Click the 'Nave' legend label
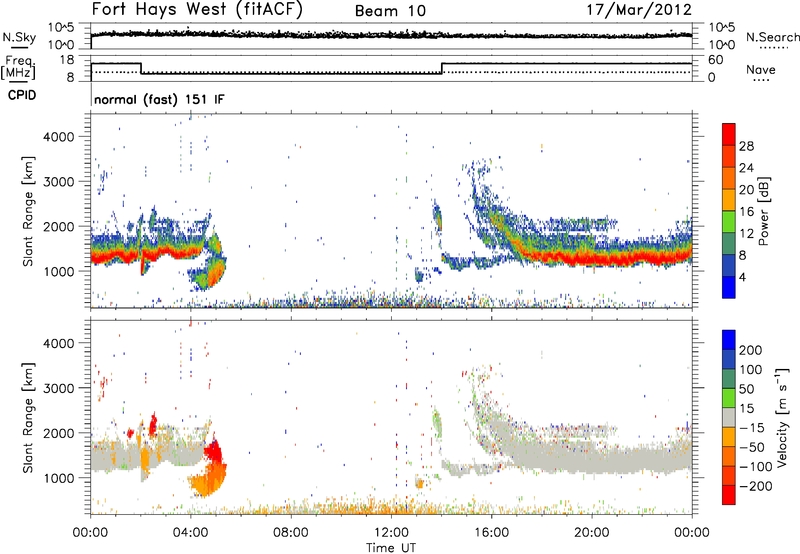The width and height of the screenshot is (800, 554). [x=761, y=69]
